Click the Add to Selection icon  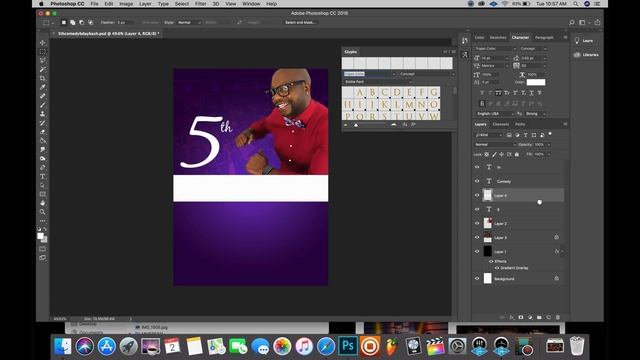pyautogui.click(x=73, y=22)
